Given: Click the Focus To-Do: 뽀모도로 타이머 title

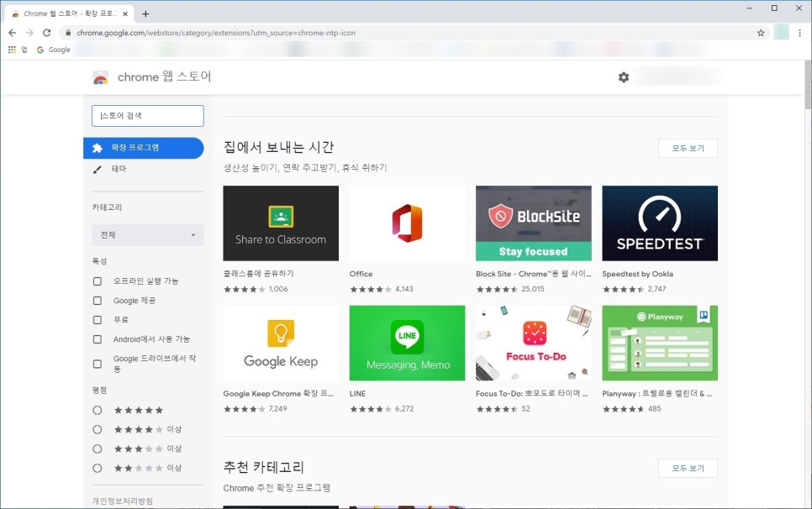Looking at the screenshot, I should [x=532, y=394].
